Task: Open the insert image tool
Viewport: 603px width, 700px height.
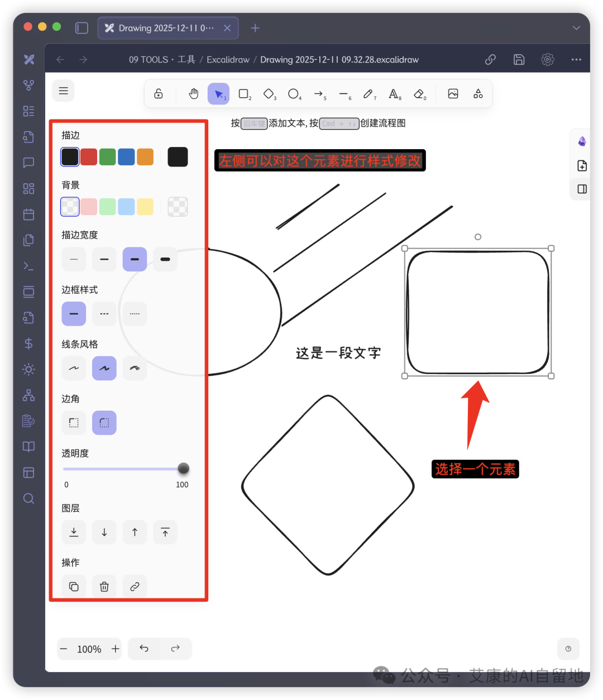Action: pyautogui.click(x=453, y=94)
